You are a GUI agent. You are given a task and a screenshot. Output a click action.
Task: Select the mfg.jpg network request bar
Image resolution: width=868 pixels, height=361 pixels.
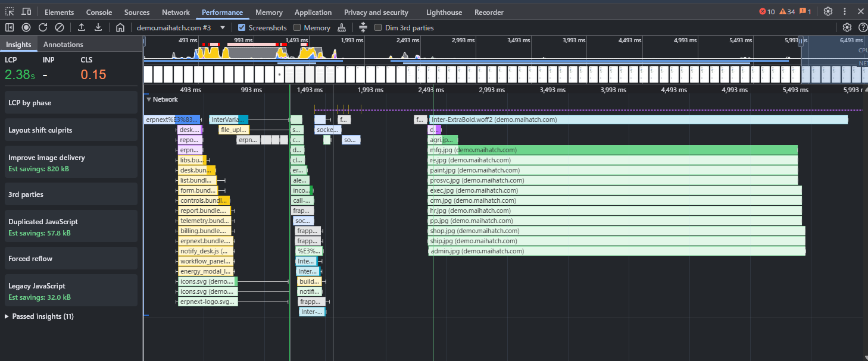point(612,150)
